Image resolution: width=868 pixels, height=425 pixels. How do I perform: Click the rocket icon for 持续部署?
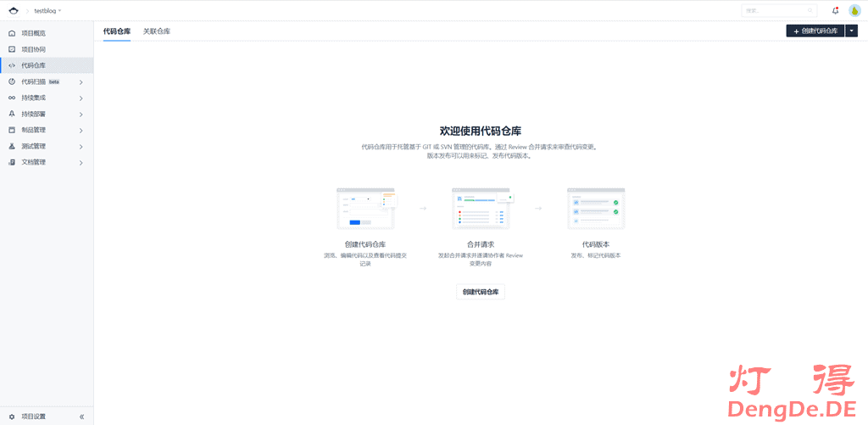(12, 114)
